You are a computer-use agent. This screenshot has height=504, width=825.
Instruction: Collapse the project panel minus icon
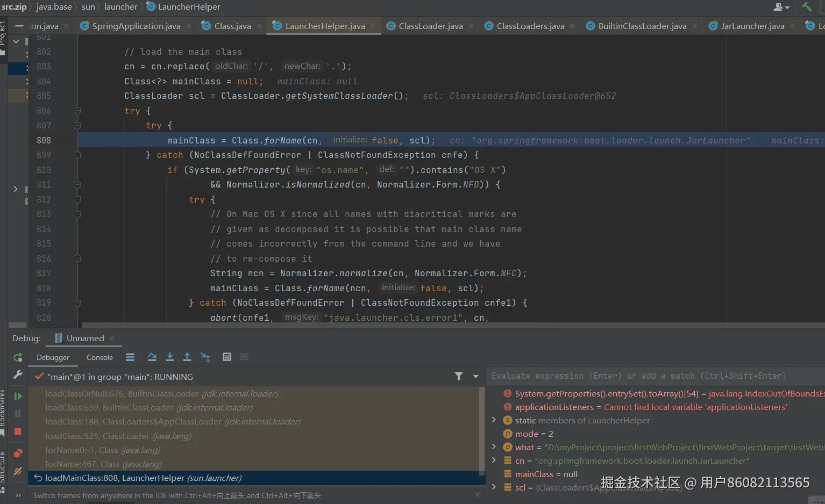(19, 26)
